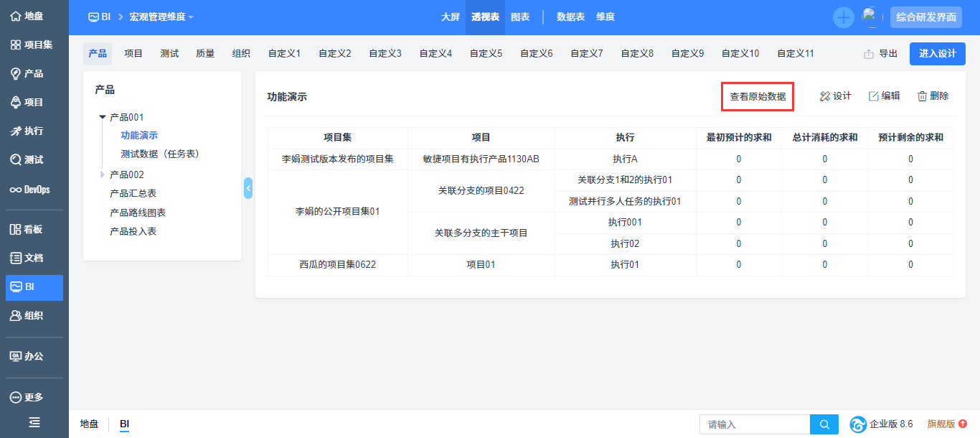
Task: Switch to the 图表 tab
Action: [520, 17]
